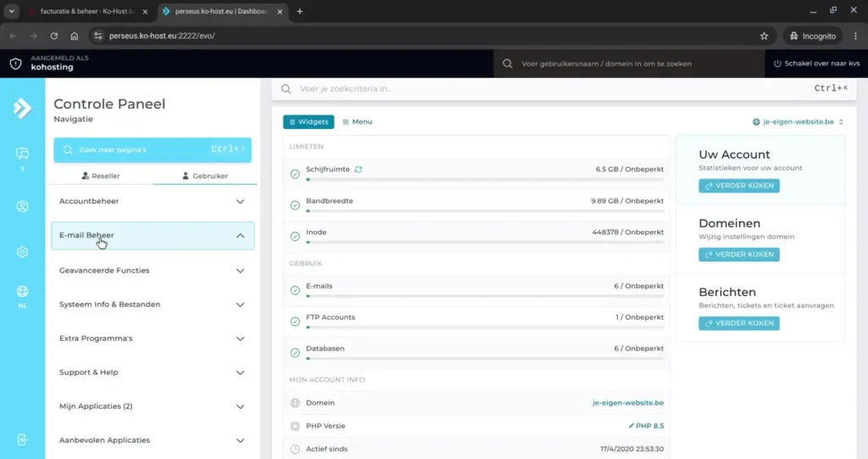Click the check status icon for Schijfruimte
This screenshot has width=868, height=459.
click(295, 174)
